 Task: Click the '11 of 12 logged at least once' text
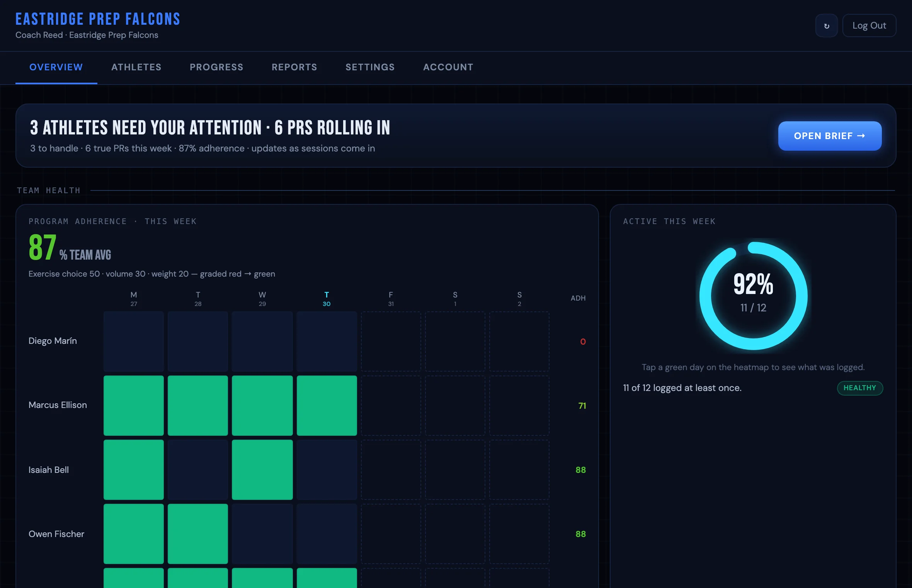682,388
